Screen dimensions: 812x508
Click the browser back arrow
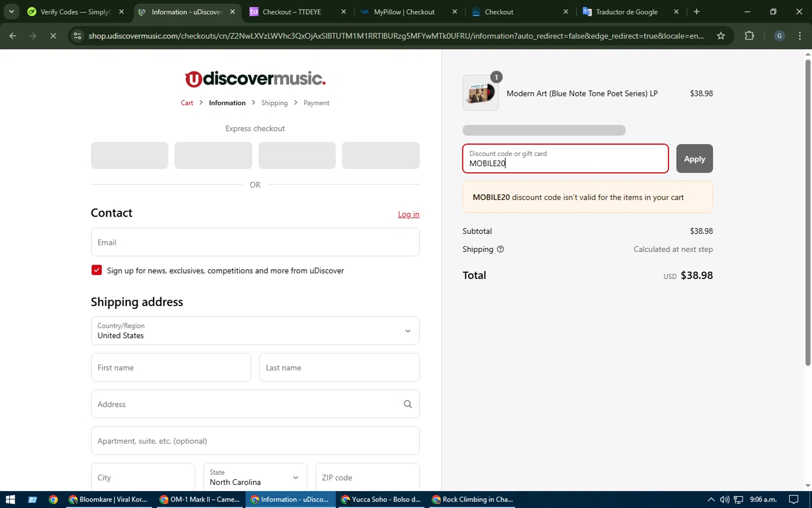[x=13, y=36]
